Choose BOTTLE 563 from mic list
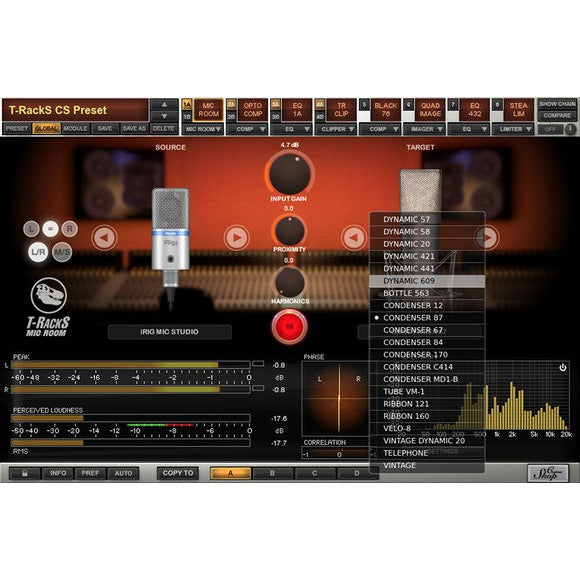This screenshot has height=580, width=580. (427, 293)
